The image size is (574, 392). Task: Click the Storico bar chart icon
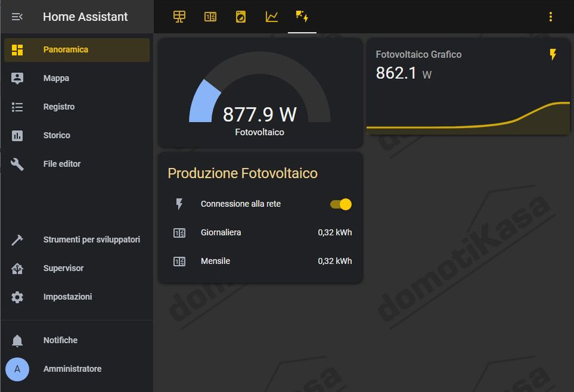tap(17, 136)
